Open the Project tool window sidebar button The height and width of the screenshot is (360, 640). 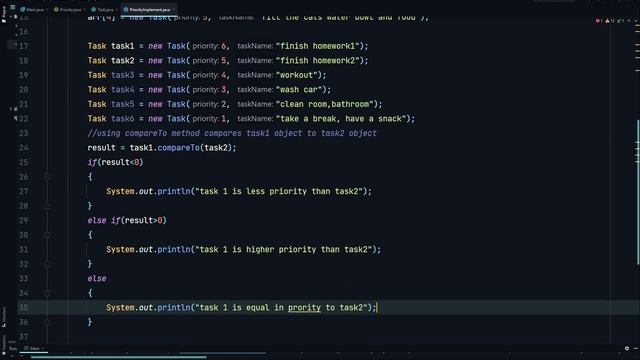point(4,13)
